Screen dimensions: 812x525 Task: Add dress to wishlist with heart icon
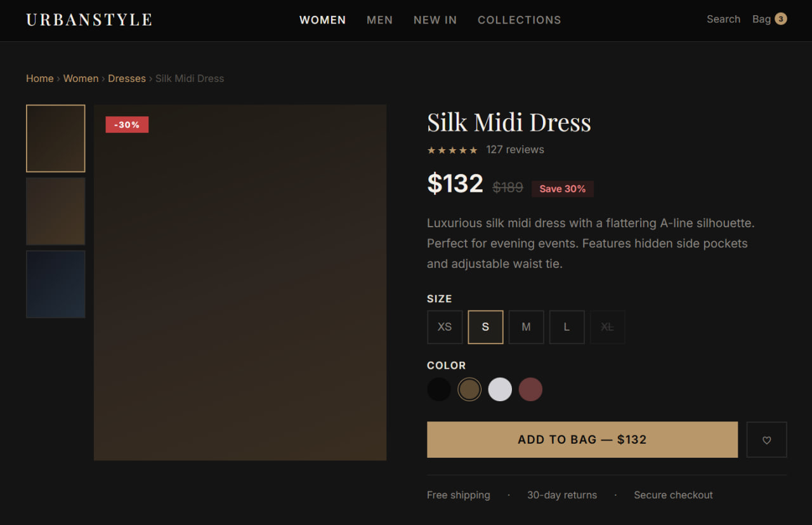[766, 440]
